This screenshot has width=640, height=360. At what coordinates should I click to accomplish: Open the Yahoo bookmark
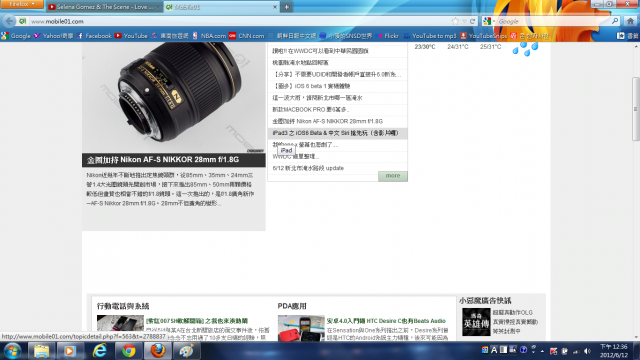click(x=53, y=36)
